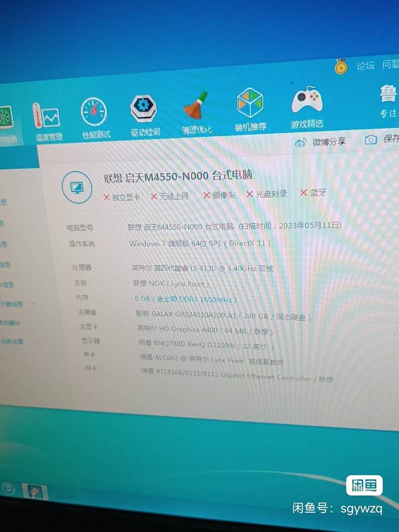
Task: Click the 声卡 label
Action: click(x=89, y=354)
